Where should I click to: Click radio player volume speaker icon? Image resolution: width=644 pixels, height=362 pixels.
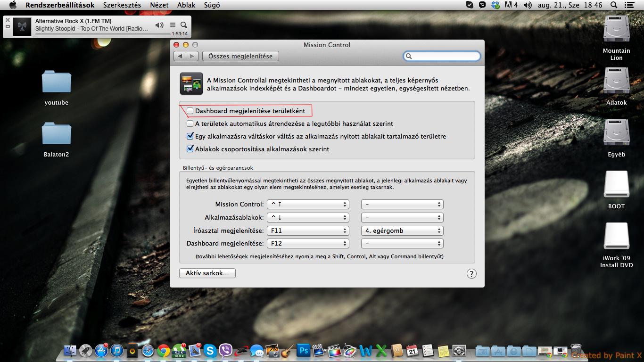(x=159, y=25)
